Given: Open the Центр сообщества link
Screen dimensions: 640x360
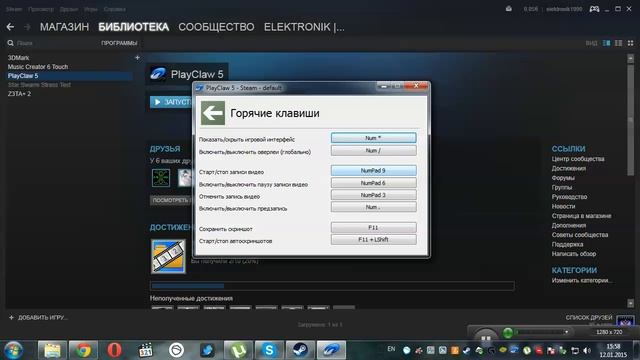Looking at the screenshot, I should tap(578, 159).
